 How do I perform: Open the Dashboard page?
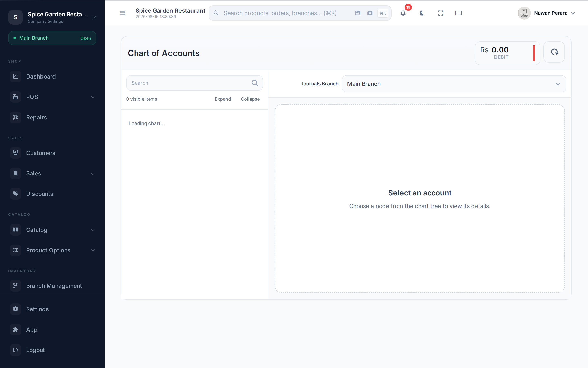52,76
